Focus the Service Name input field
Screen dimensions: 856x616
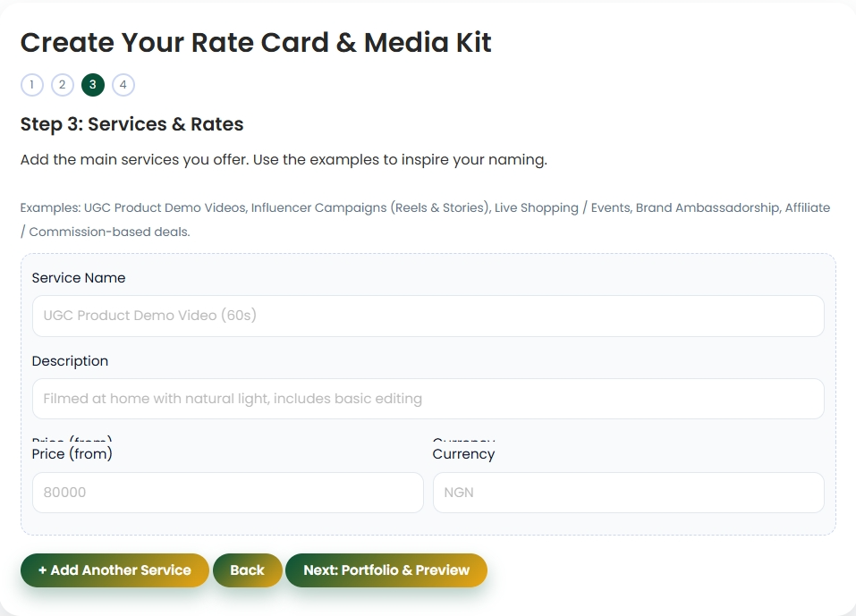pos(428,316)
